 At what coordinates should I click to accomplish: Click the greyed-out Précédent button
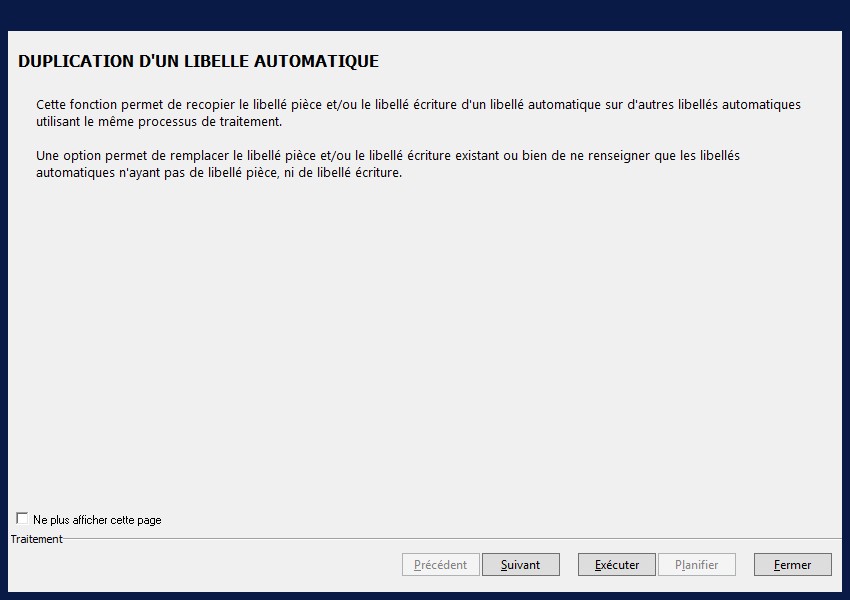pos(440,565)
